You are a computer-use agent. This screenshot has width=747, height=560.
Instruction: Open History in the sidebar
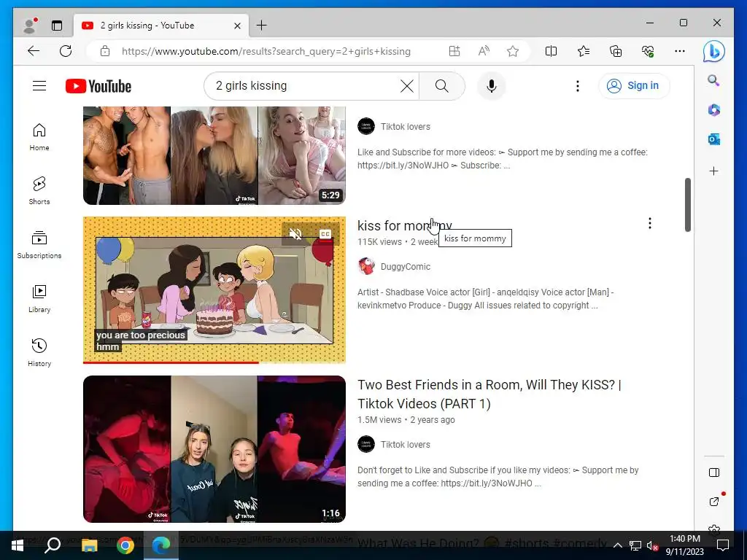[39, 352]
